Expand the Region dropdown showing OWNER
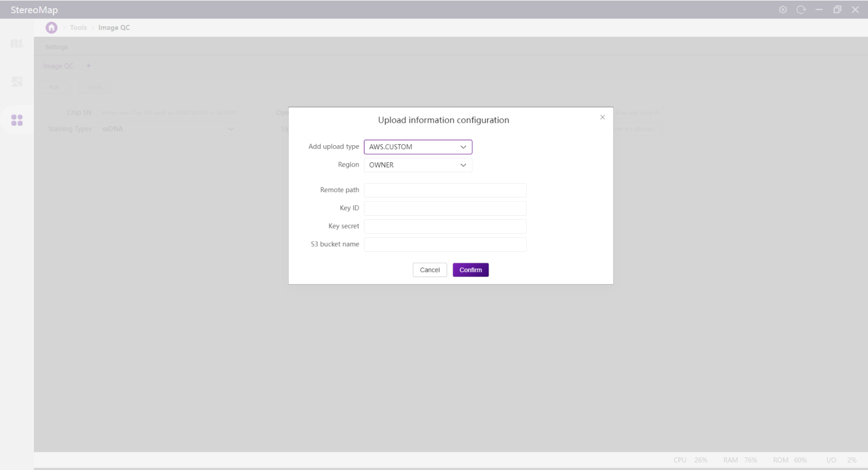The height and width of the screenshot is (470, 868). click(418, 165)
